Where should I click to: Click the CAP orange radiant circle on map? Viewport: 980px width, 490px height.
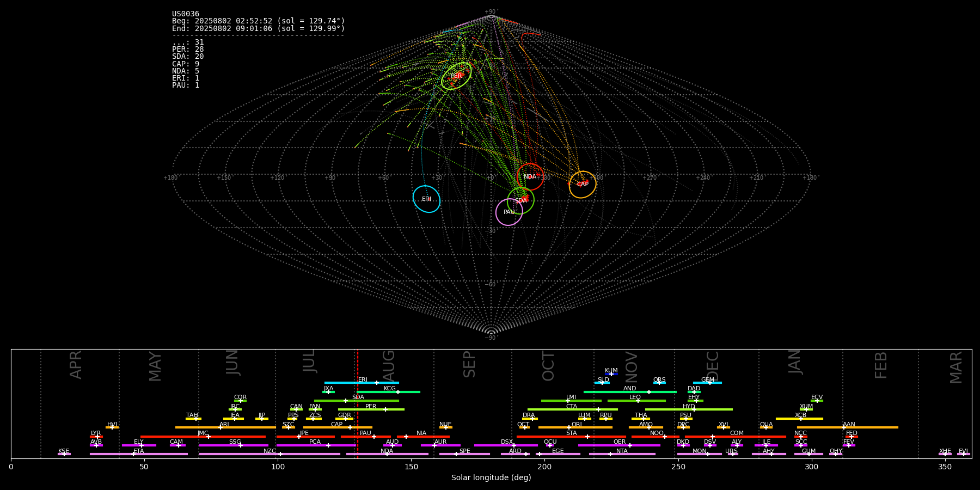[583, 185]
